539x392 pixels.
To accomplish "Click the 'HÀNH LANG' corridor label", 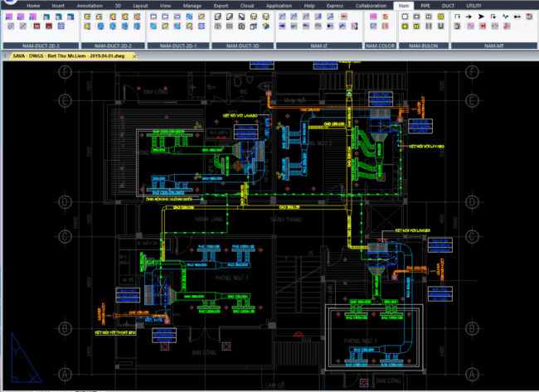I will [x=209, y=219].
